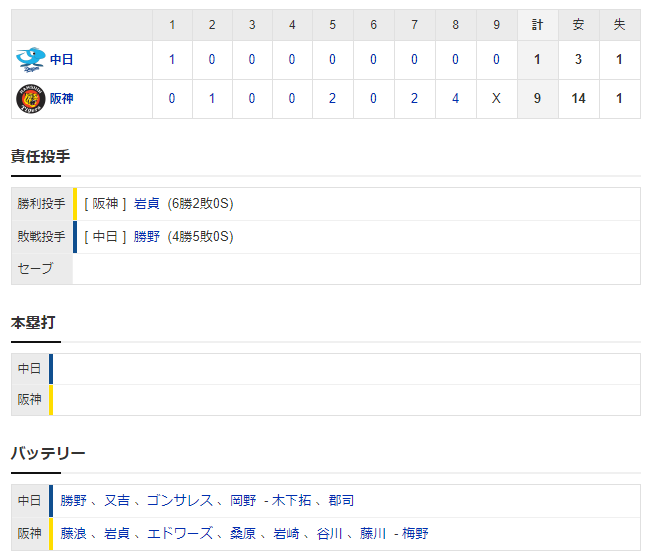Open catcher 木下拓's player page
Image resolution: width=650 pixels, height=557 pixels.
[x=291, y=500]
